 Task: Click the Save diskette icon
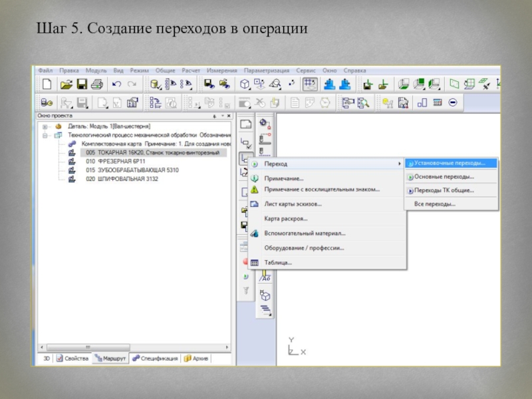[82, 84]
